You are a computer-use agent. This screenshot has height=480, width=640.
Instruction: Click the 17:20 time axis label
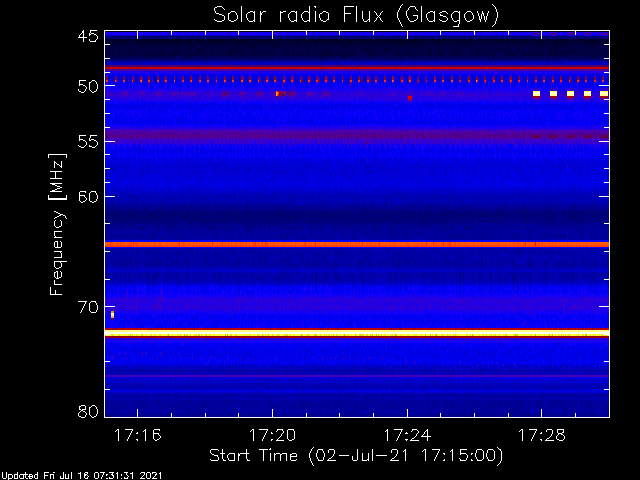(x=272, y=435)
